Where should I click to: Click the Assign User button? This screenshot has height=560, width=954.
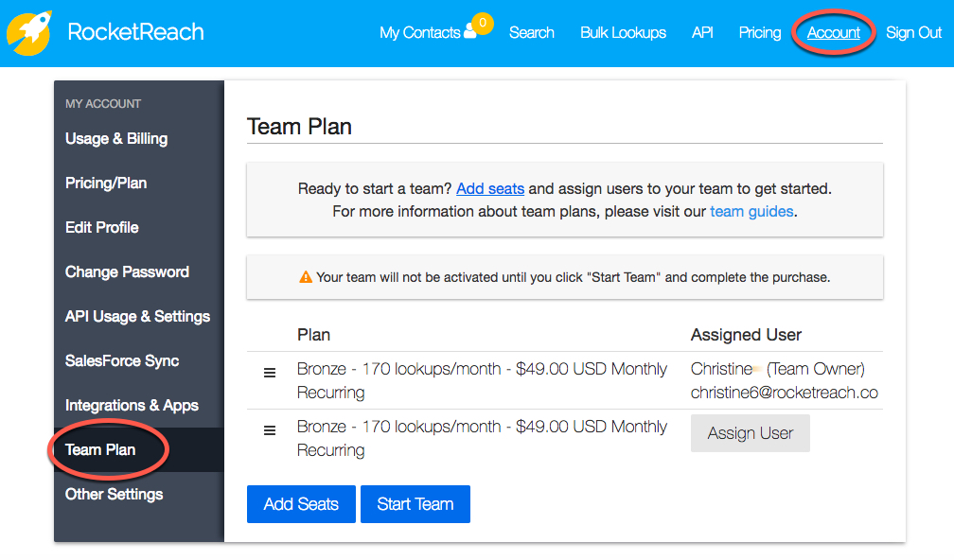751,433
